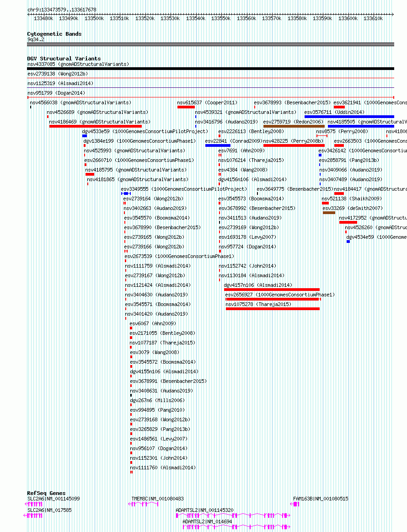407x532 pixels.
Task: Select the red bar under nsv1075278
Action: coord(273,309)
